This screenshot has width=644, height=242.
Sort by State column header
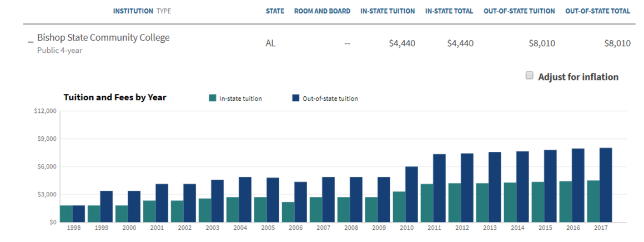[x=275, y=11]
